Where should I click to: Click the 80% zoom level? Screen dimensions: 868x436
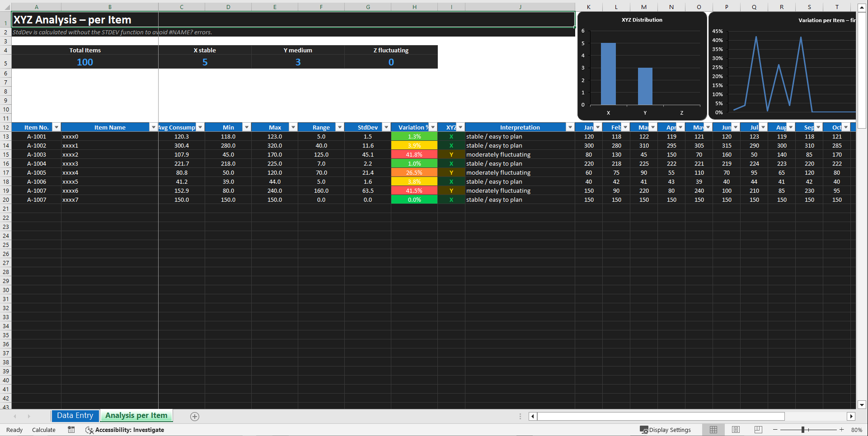pyautogui.click(x=856, y=430)
